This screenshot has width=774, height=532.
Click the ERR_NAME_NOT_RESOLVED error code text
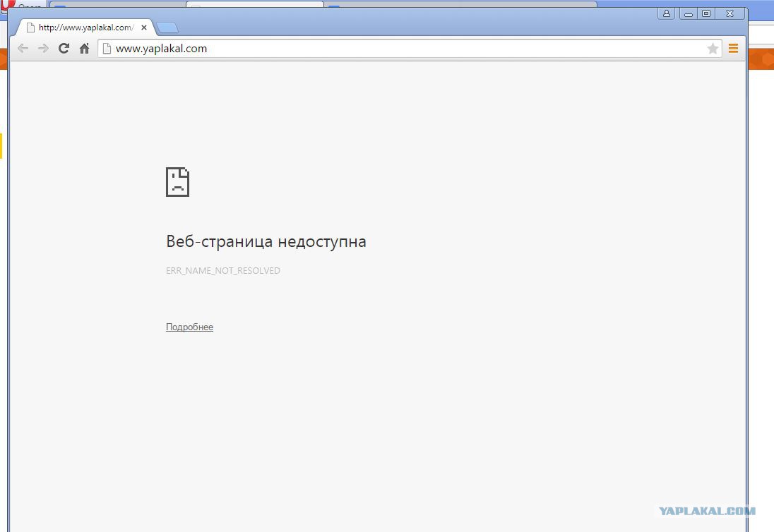pyautogui.click(x=223, y=271)
